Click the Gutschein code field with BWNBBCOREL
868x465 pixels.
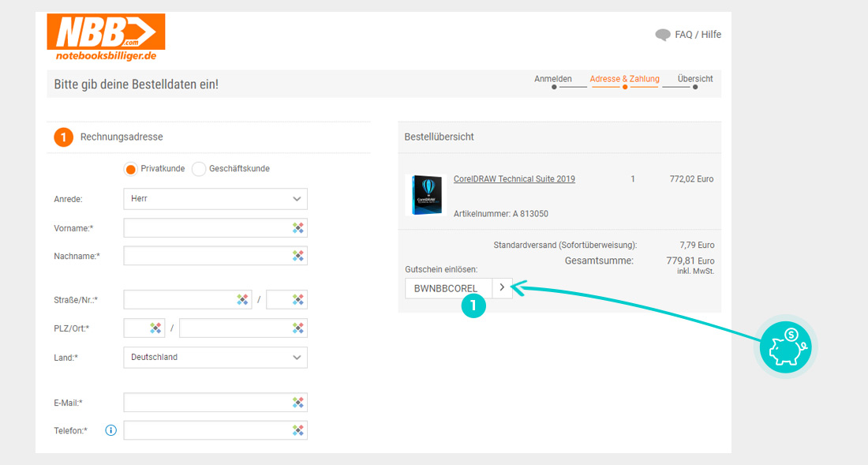tap(448, 288)
